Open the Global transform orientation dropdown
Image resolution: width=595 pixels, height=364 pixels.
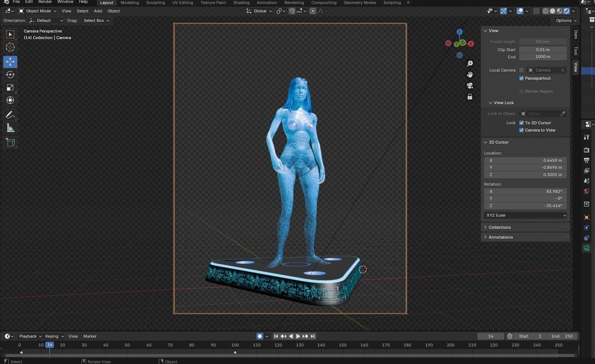click(259, 11)
